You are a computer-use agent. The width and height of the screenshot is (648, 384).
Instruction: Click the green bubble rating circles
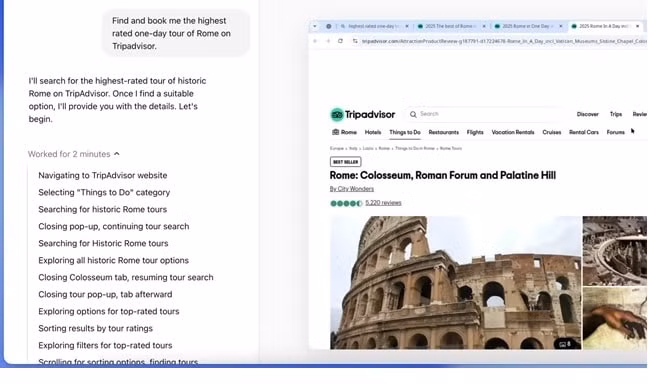pyautogui.click(x=346, y=203)
